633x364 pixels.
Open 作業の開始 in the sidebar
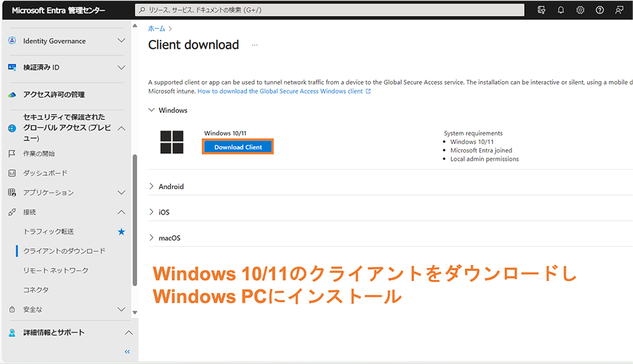coord(39,154)
